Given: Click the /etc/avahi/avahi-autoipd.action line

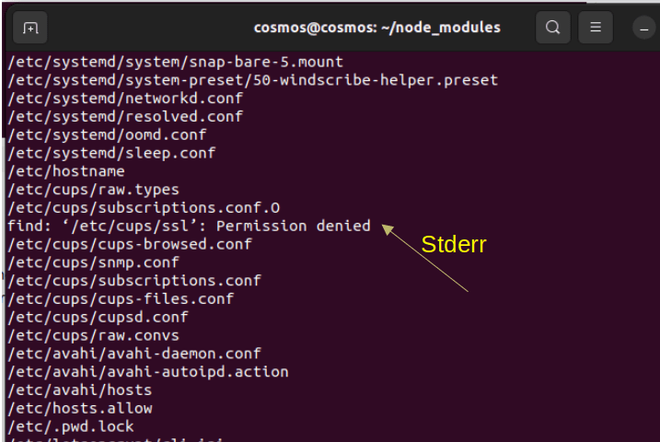Looking at the screenshot, I should (x=147, y=371).
